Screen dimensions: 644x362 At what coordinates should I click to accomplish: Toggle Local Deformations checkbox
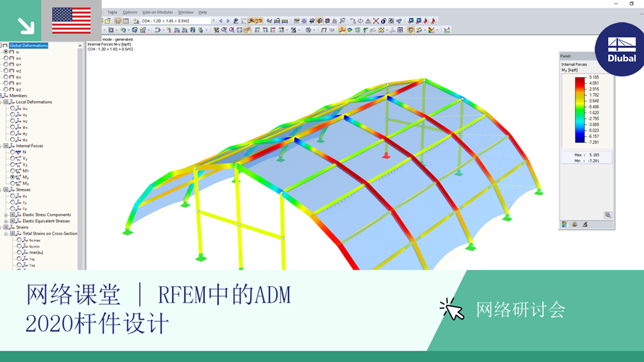6,102
